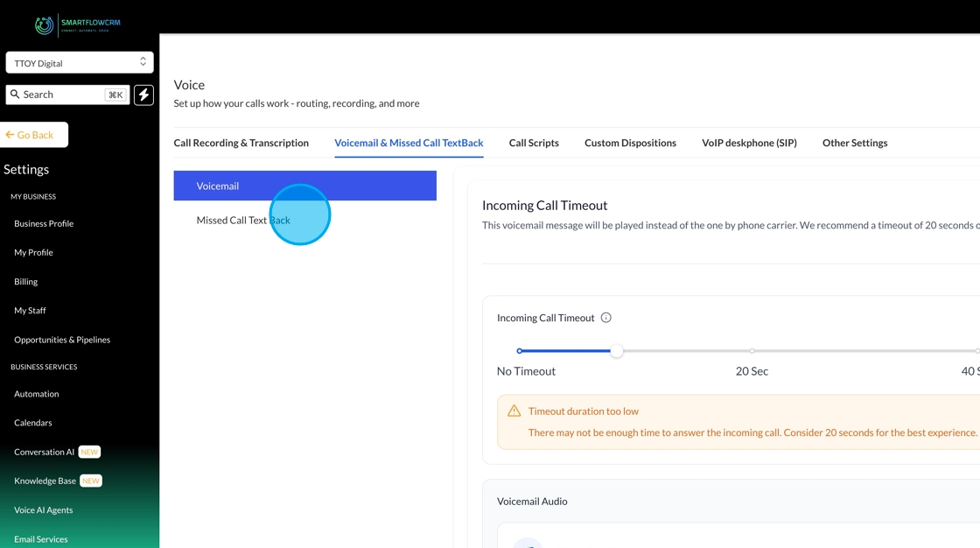Click the No Timeout start point of slider
Screen dimensions: 980x548
(x=520, y=351)
